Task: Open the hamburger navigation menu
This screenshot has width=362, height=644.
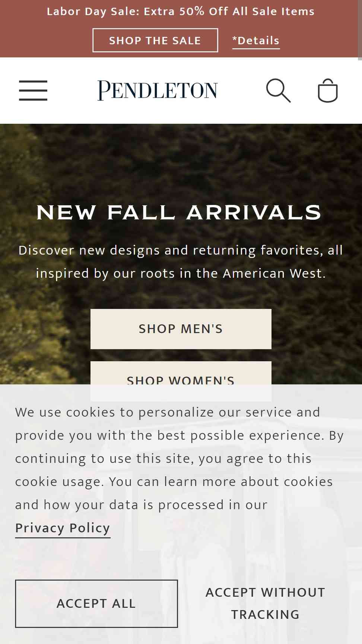Action: [x=33, y=91]
